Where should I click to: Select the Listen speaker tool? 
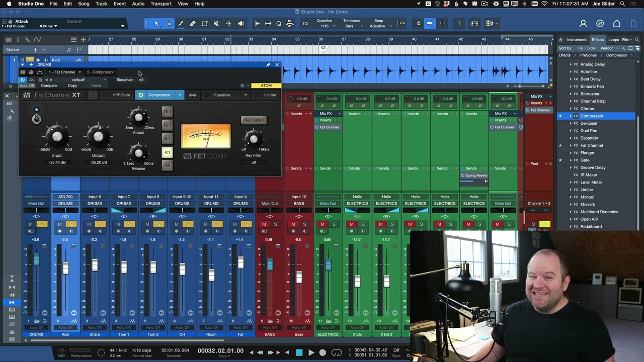[x=241, y=24]
